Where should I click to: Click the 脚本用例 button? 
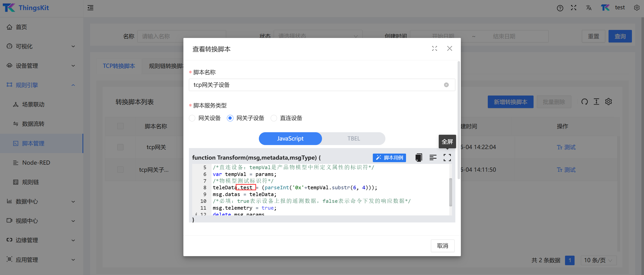389,158
